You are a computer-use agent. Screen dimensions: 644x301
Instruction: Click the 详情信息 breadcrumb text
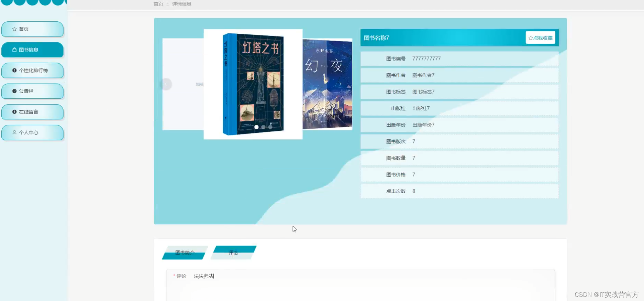pos(181,4)
